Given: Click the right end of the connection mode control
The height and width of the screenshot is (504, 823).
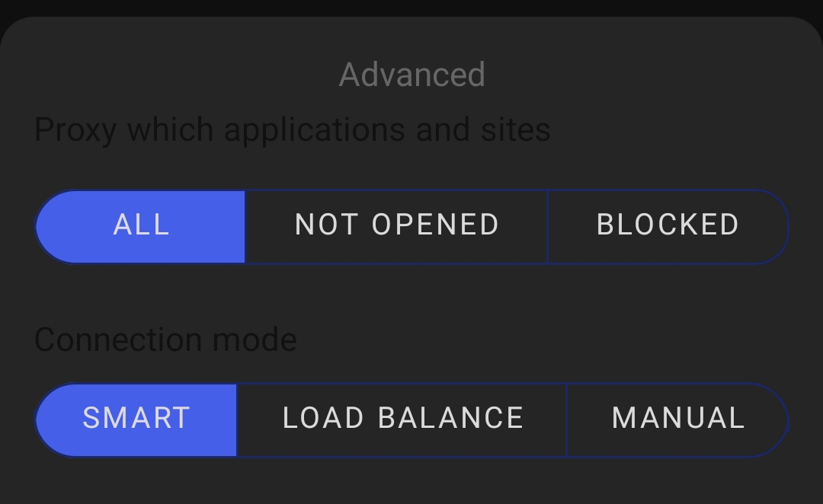Looking at the screenshot, I should tap(678, 418).
